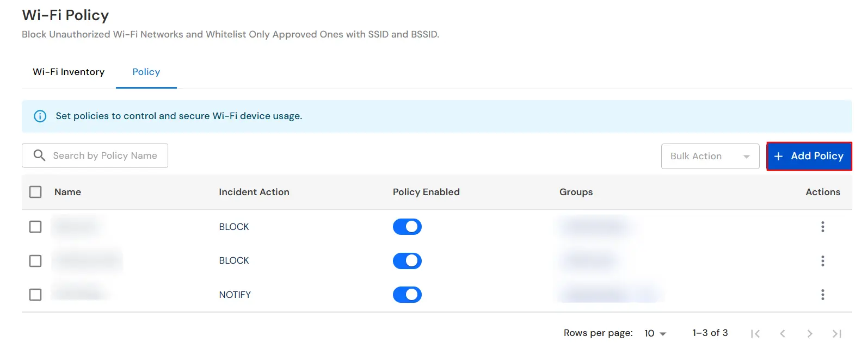868x355 pixels.
Task: Focus the Search by Policy Name field
Action: [x=95, y=155]
